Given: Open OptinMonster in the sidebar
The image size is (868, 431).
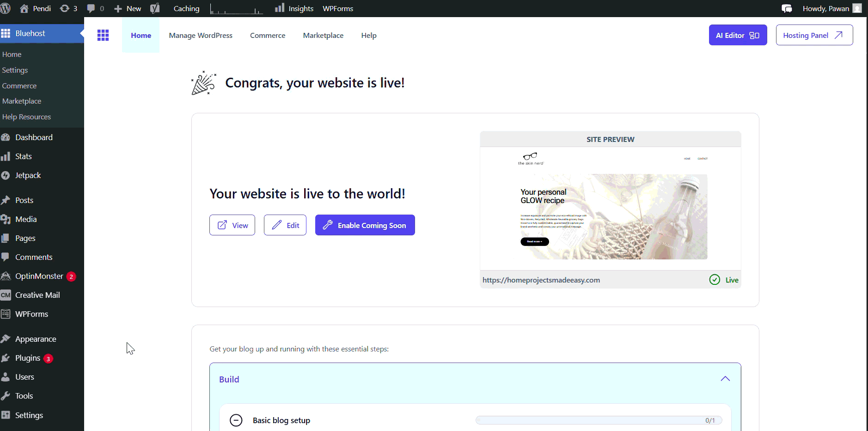Looking at the screenshot, I should click(39, 276).
